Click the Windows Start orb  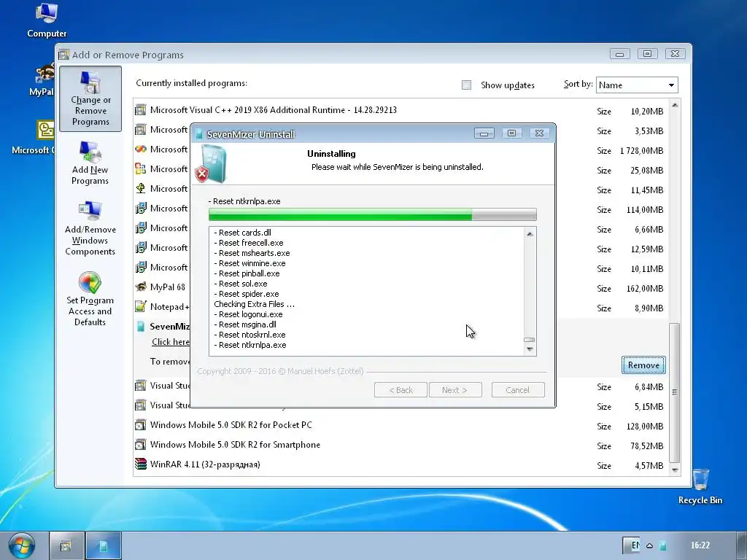21,545
